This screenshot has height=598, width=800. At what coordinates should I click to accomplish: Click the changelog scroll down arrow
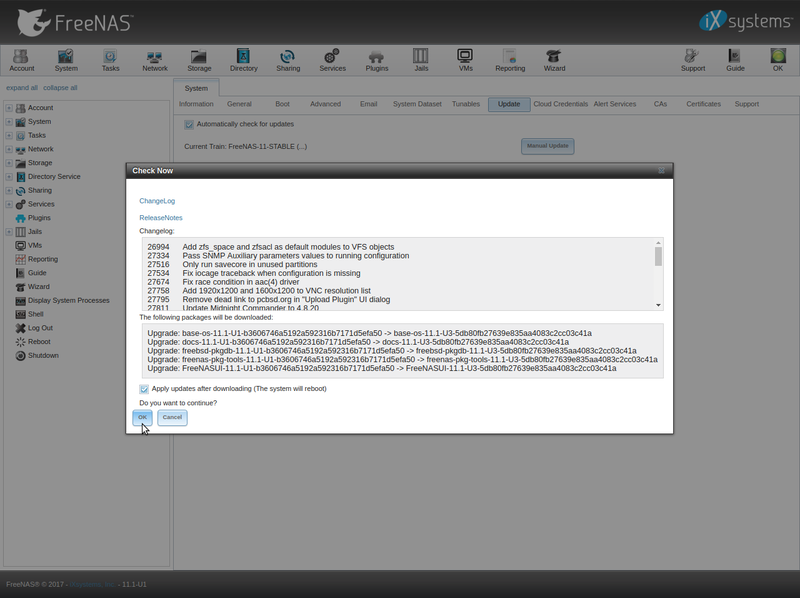pyautogui.click(x=658, y=305)
